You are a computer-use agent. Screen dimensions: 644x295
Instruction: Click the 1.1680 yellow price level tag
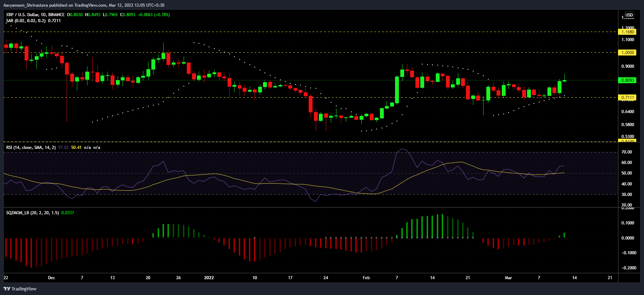coord(627,32)
